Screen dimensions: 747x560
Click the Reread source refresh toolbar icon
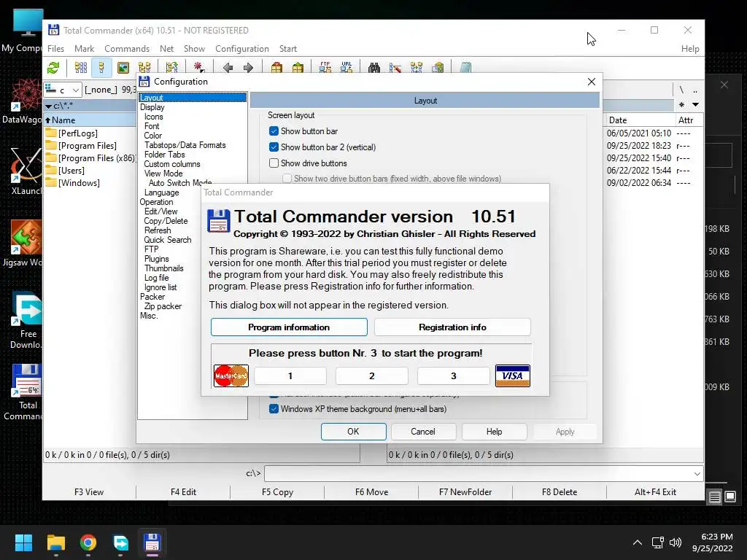point(53,68)
